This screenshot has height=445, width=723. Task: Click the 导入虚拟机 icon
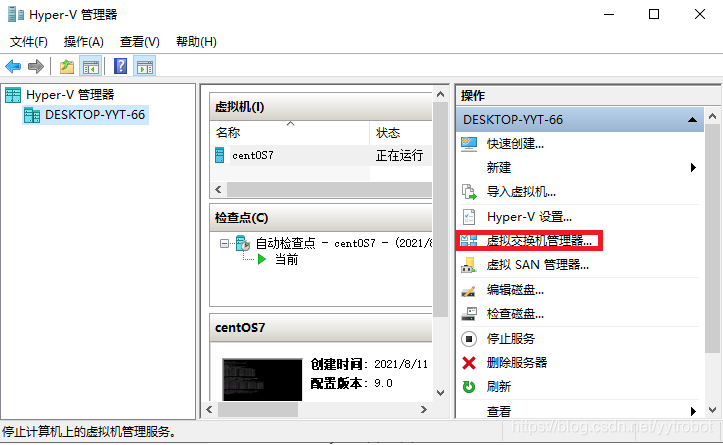click(x=469, y=192)
